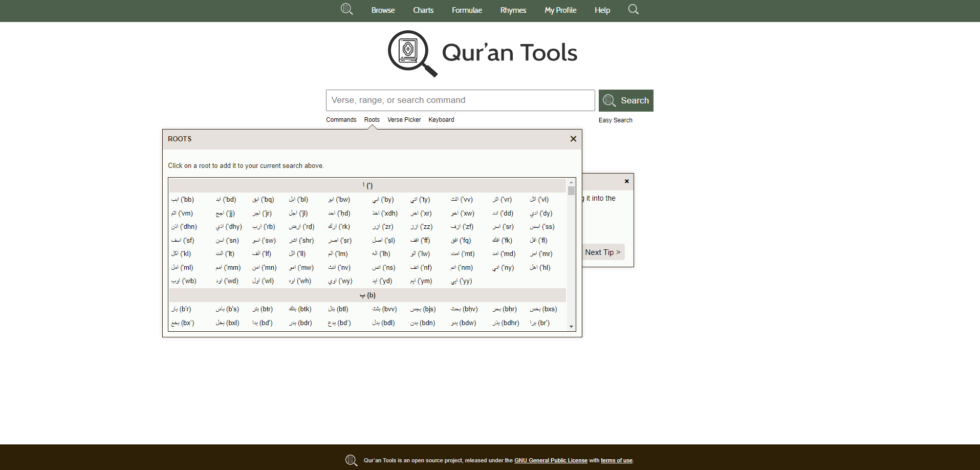Add root ('bq) to search
Viewport: 980px width, 470px height.
click(263, 200)
